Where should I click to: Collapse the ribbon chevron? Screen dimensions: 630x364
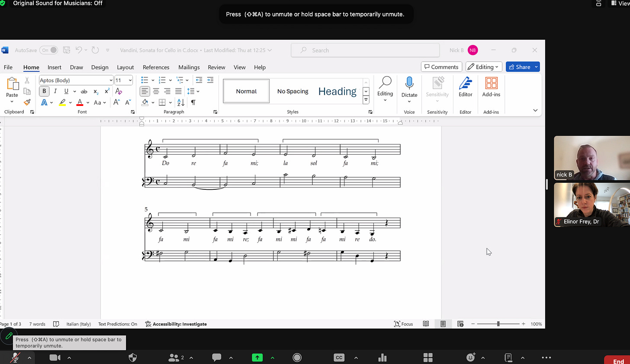535,110
